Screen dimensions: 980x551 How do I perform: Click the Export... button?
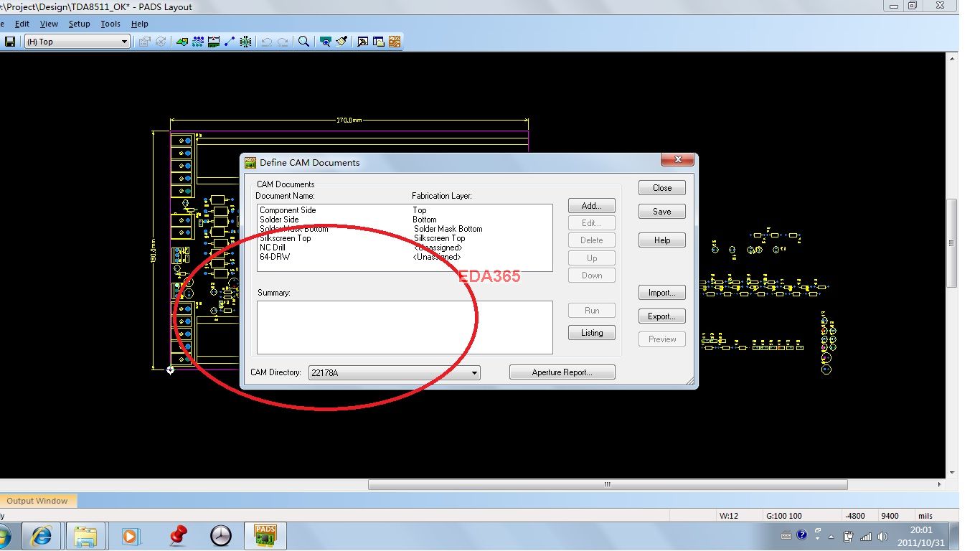[662, 316]
